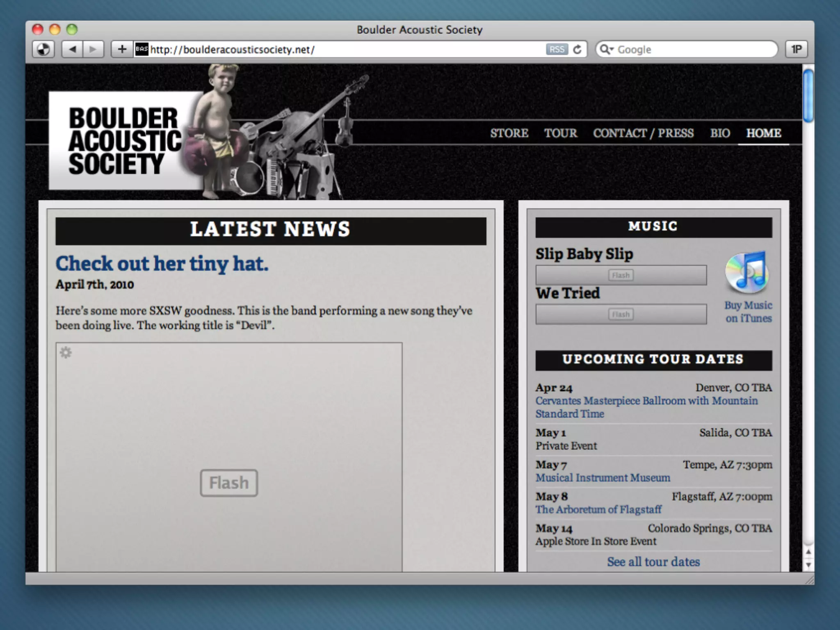This screenshot has height=630, width=840.
Task: Open the TOUR navigation tab
Action: click(x=560, y=133)
